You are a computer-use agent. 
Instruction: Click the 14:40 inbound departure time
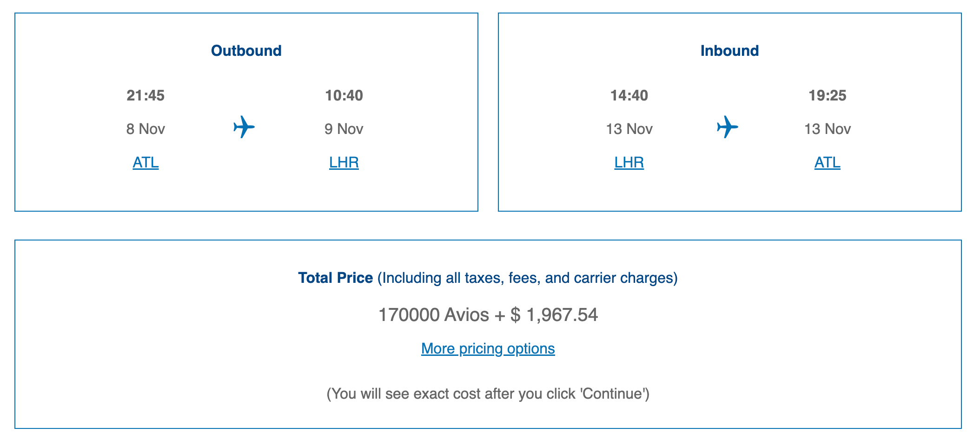(x=629, y=95)
